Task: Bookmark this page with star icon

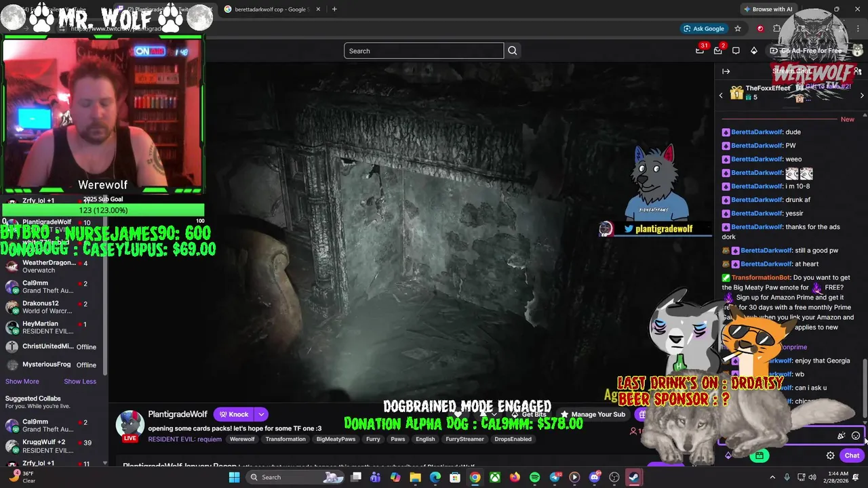Action: (x=738, y=28)
